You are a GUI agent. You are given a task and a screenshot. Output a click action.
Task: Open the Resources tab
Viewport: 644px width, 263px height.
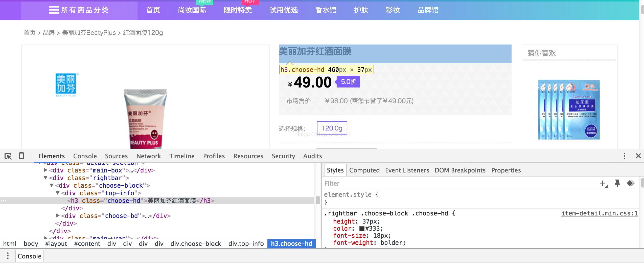click(x=248, y=156)
